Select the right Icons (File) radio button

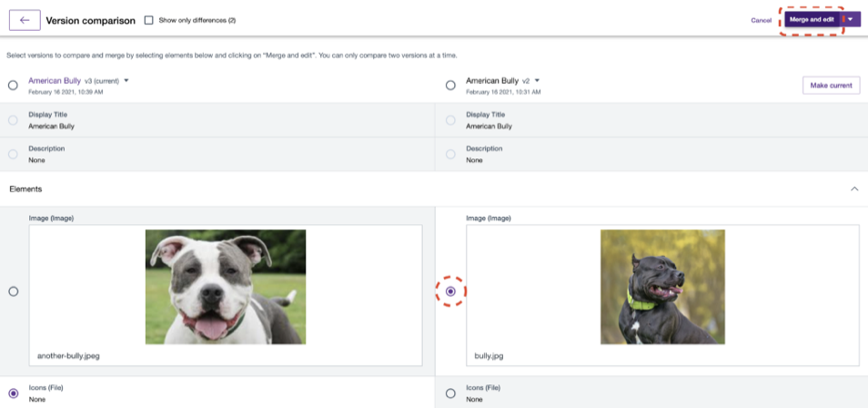click(450, 393)
